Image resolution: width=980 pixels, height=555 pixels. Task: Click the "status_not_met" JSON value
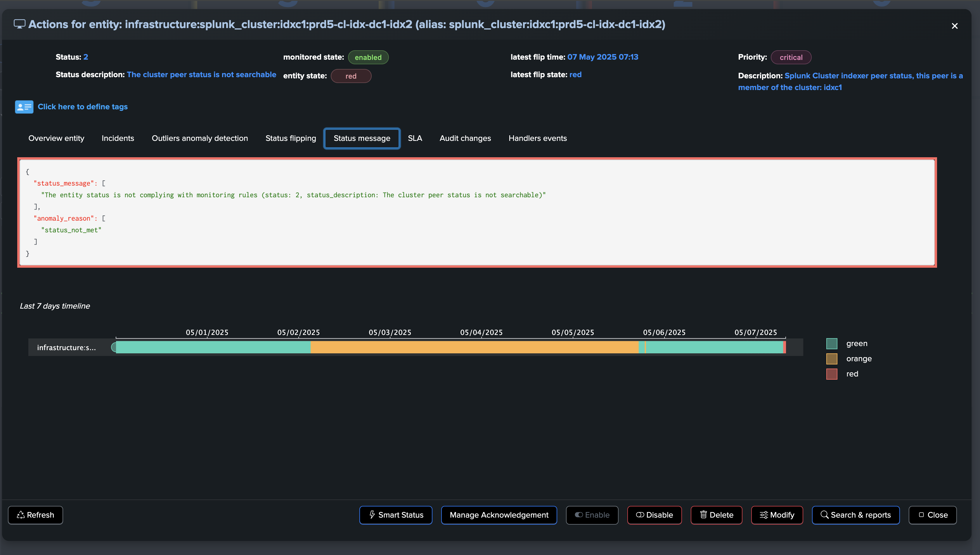(x=71, y=230)
